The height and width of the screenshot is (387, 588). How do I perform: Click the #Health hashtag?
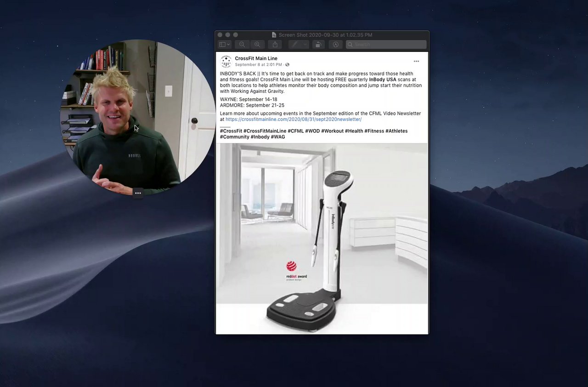click(x=354, y=131)
